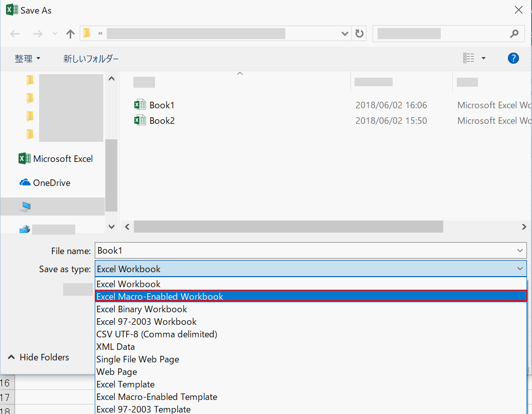Click the Network icon in sidebar
The height and width of the screenshot is (414, 532).
coord(25,230)
